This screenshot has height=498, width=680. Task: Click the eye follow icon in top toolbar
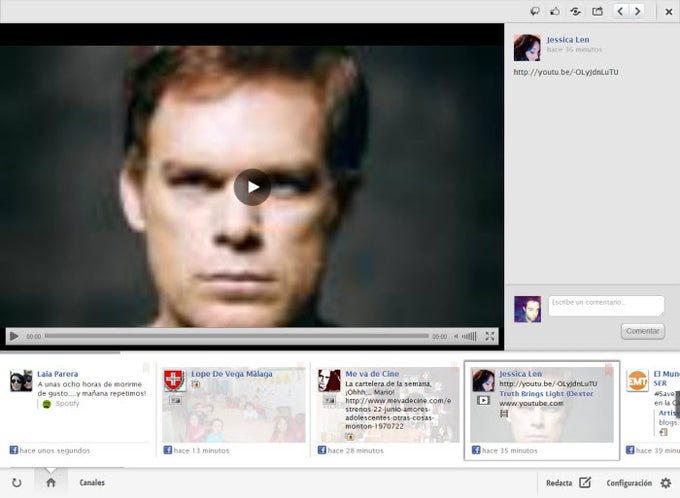[575, 12]
